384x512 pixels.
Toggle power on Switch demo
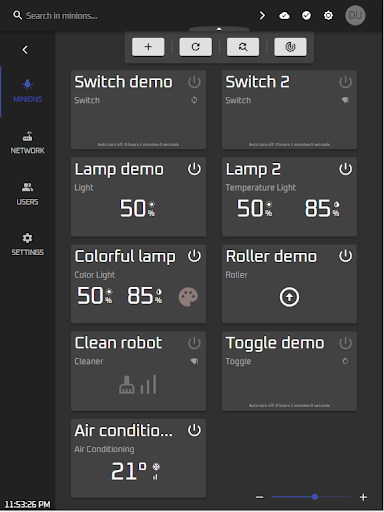pyautogui.click(x=194, y=82)
